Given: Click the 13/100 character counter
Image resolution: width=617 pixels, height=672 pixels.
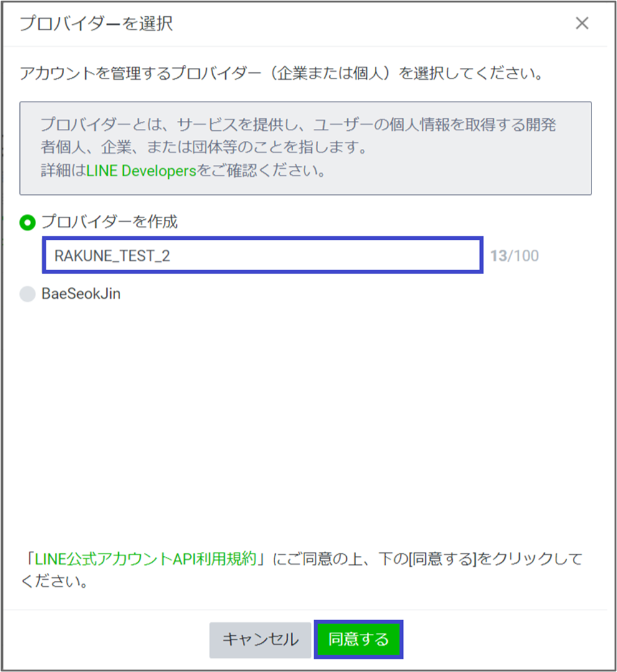Looking at the screenshot, I should coord(514,256).
